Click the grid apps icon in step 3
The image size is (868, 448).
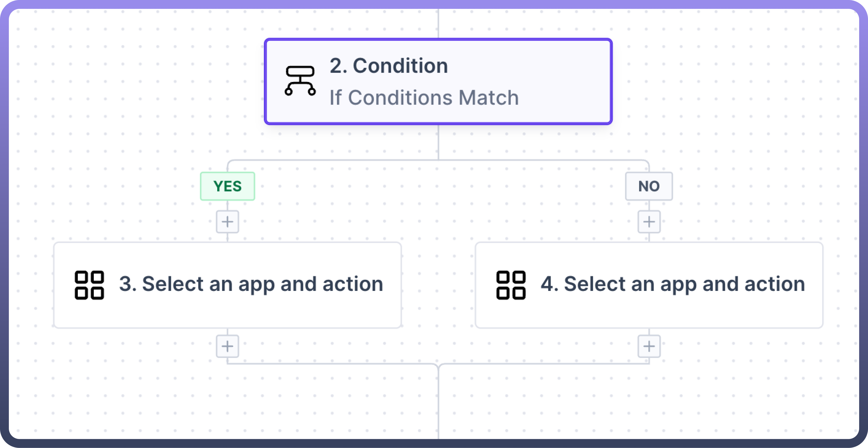pyautogui.click(x=89, y=285)
